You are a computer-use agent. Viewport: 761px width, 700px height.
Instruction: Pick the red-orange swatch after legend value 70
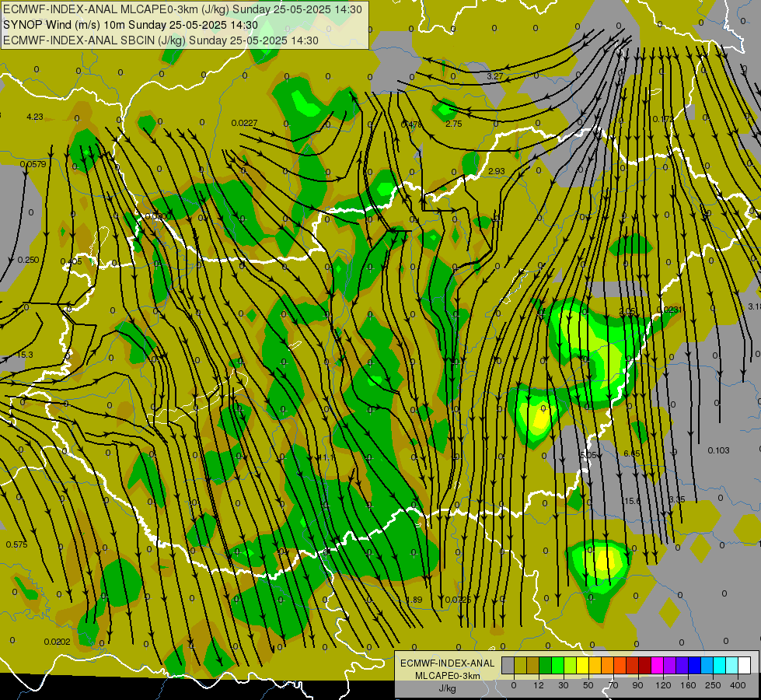(x=620, y=665)
